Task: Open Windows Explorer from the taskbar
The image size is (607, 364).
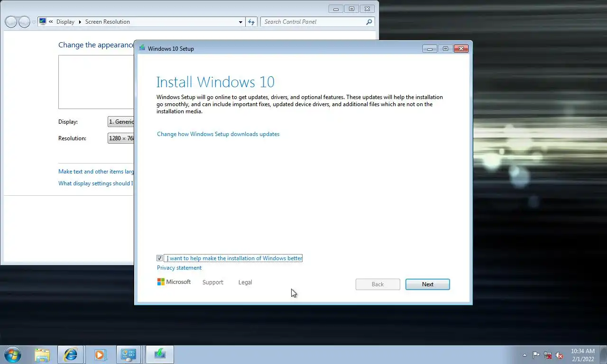Action: [42, 355]
